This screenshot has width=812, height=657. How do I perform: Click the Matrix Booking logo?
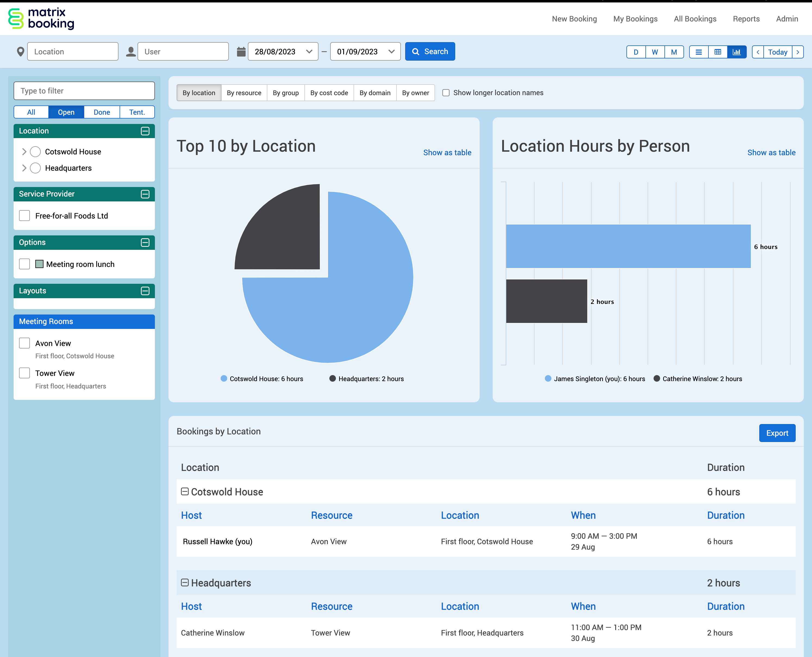41,19
